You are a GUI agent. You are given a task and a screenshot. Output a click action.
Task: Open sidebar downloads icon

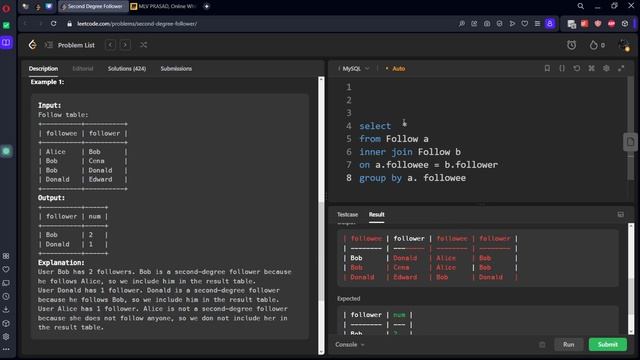pyautogui.click(x=6, y=310)
